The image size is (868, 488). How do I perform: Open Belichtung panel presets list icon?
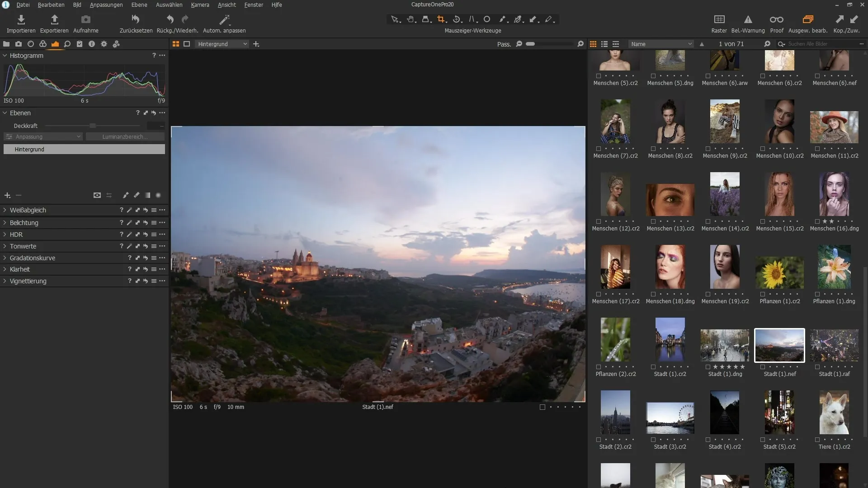[x=154, y=223]
